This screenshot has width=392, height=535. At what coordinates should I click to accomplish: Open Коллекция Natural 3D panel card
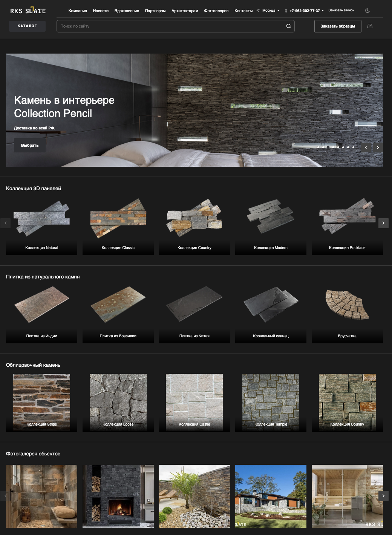[41, 226]
